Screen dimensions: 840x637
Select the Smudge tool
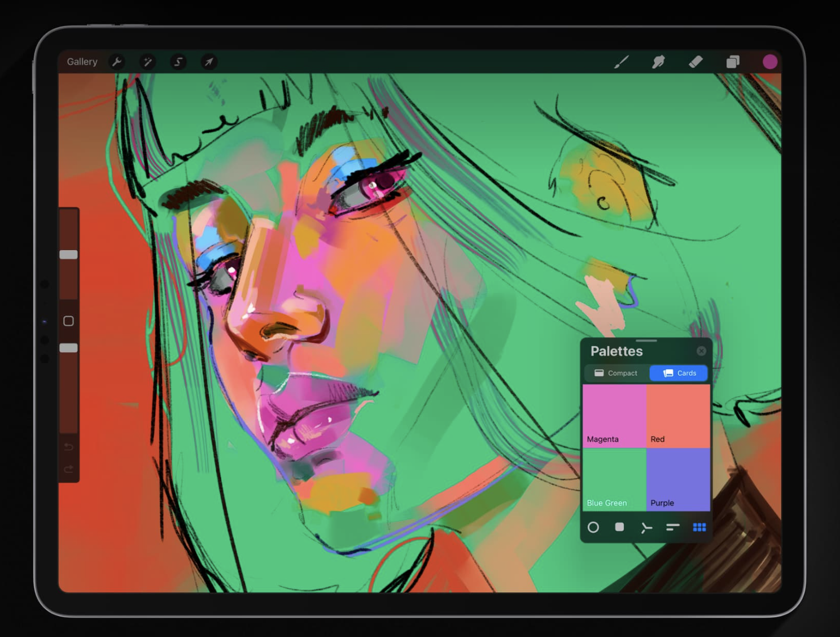point(658,62)
